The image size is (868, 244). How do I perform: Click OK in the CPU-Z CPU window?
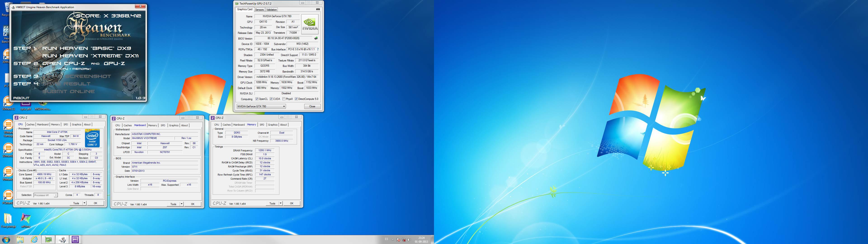coord(95,203)
